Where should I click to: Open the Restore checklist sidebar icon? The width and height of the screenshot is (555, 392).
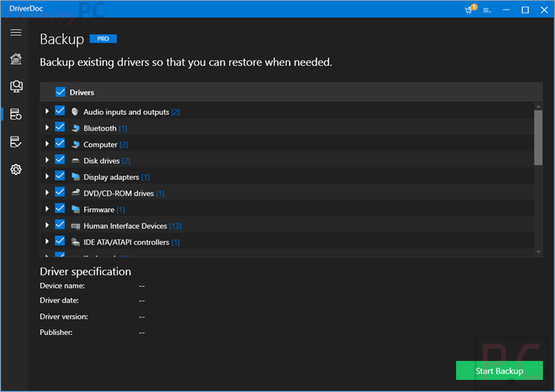[16, 142]
